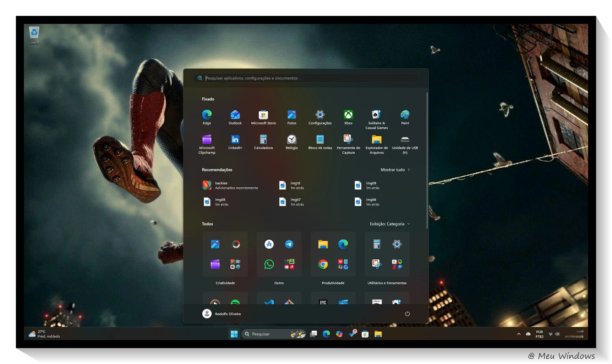Launch Paint from the pinned section
Screen dimensions: 612x364
point(405,115)
